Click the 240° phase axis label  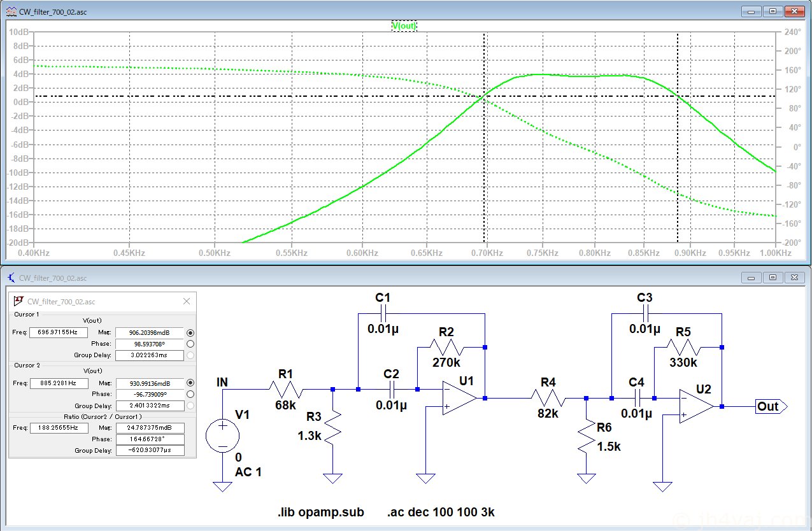click(792, 31)
